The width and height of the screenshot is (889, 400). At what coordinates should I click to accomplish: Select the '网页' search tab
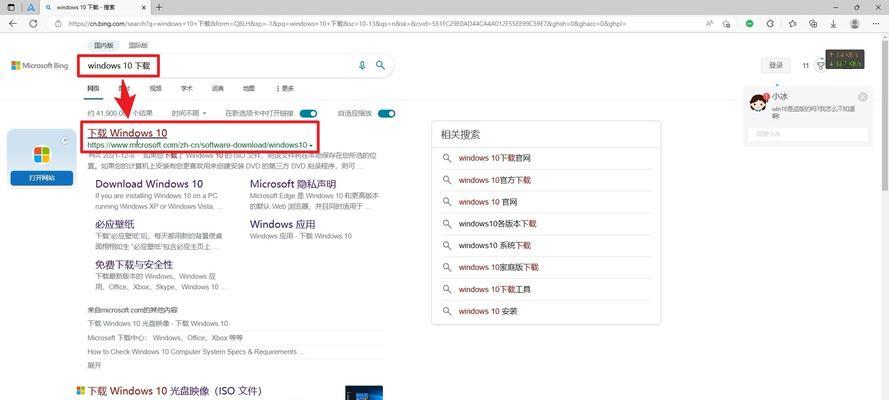[93, 88]
